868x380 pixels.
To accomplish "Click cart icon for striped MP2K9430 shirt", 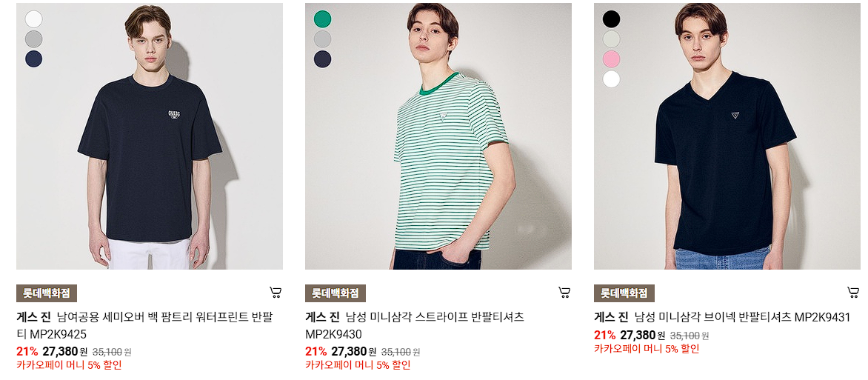I will point(564,293).
